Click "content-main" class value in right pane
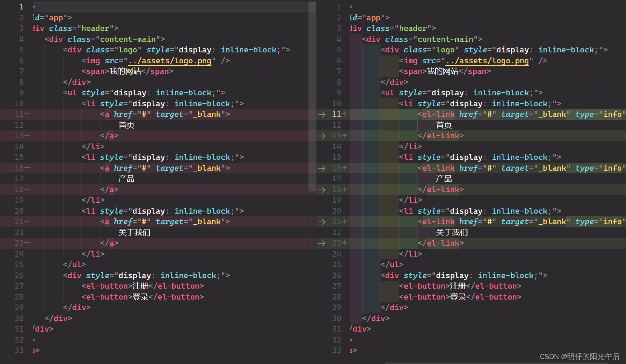Image resolution: width=626 pixels, height=364 pixels. (445, 39)
